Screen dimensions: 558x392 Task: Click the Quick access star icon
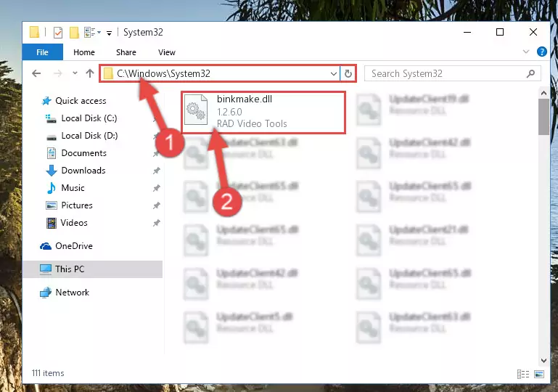point(46,101)
